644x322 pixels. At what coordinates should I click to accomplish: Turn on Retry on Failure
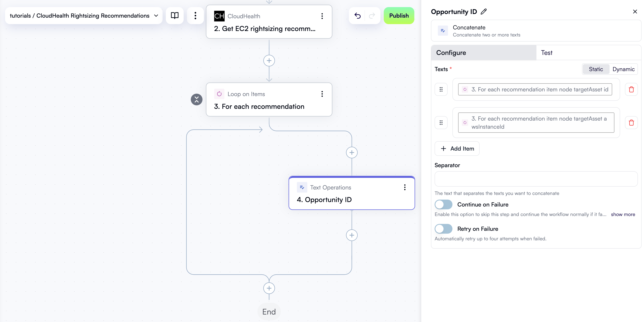pyautogui.click(x=443, y=229)
